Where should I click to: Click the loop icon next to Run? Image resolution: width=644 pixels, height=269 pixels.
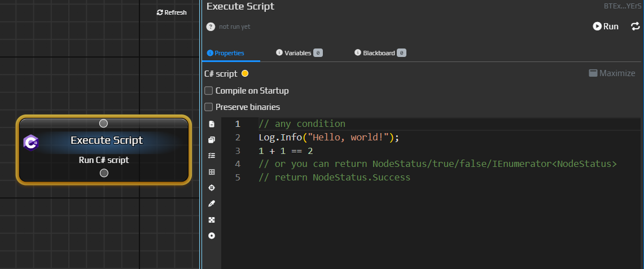pyautogui.click(x=635, y=27)
